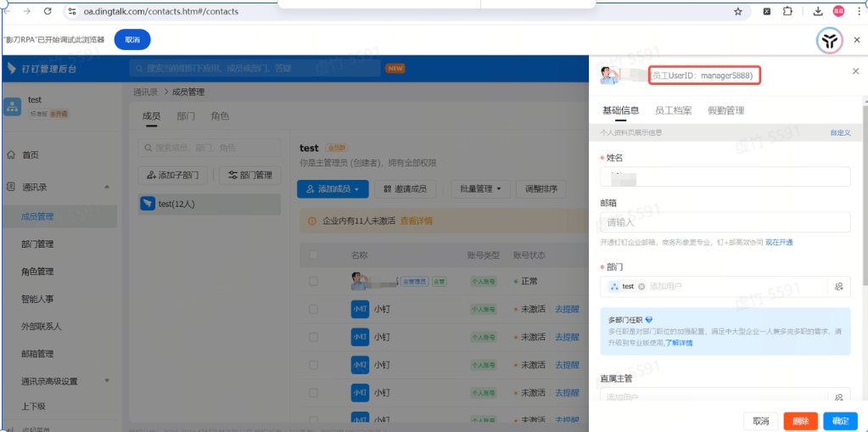Screen dimensions: 868x432
Task: Tick the select-all checkbox in table header
Action: tap(314, 255)
